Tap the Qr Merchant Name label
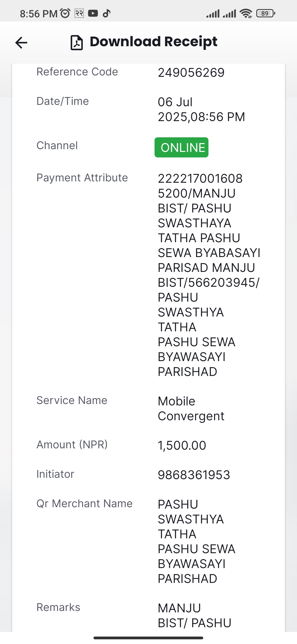 click(x=84, y=504)
